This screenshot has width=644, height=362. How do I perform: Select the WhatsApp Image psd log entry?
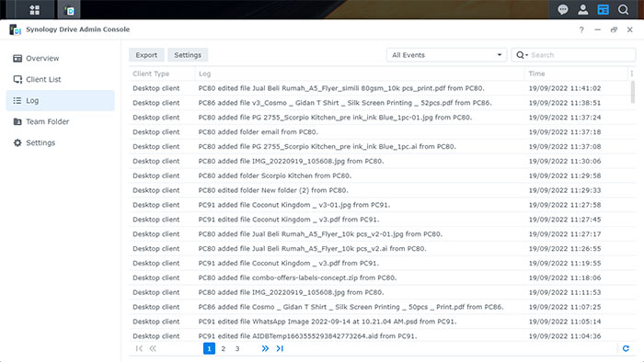click(x=379, y=322)
